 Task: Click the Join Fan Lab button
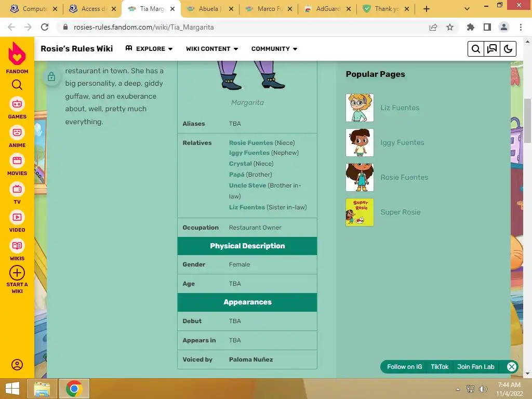point(476,367)
